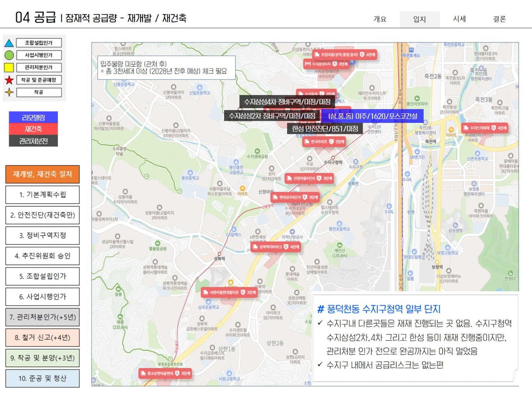Click the 한성 안전진단/851/미정 label

point(325,129)
